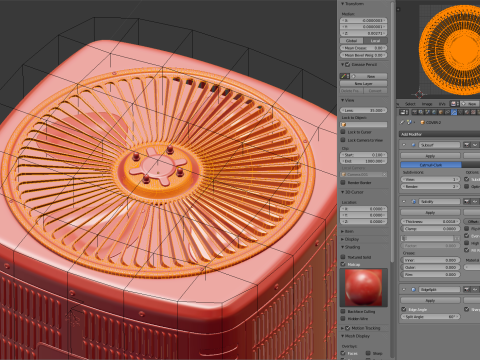Open the Properties editor type selector
This screenshot has height=360, width=480.
pyautogui.click(x=404, y=112)
